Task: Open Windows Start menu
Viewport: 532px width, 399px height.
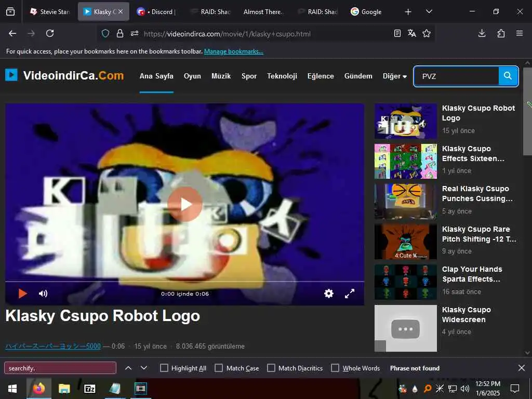Action: (12, 389)
